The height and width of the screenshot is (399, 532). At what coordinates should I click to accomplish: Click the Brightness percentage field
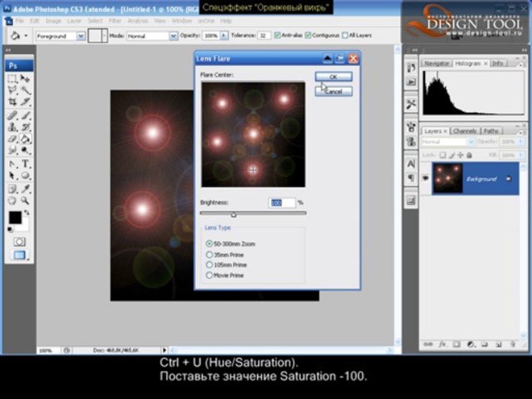click(282, 203)
